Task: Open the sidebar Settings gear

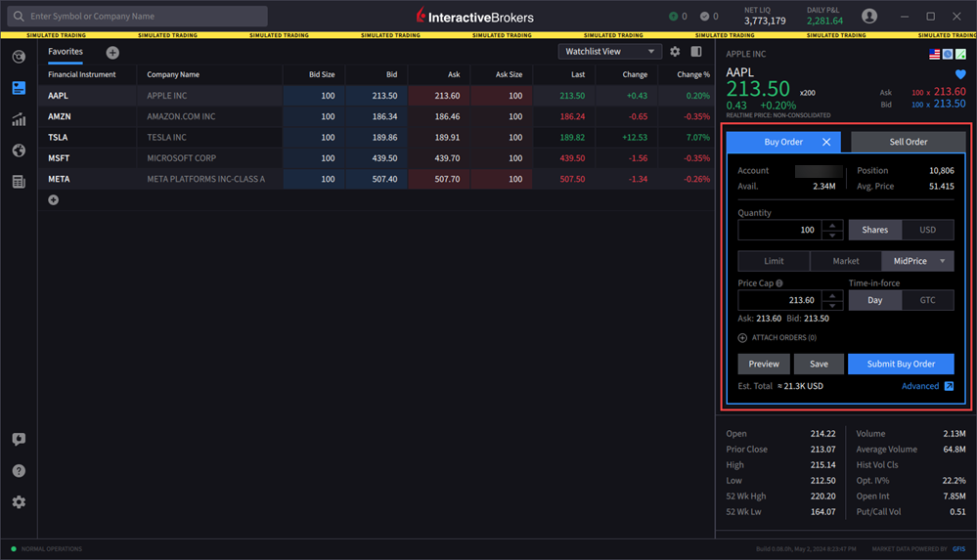Action: click(19, 502)
